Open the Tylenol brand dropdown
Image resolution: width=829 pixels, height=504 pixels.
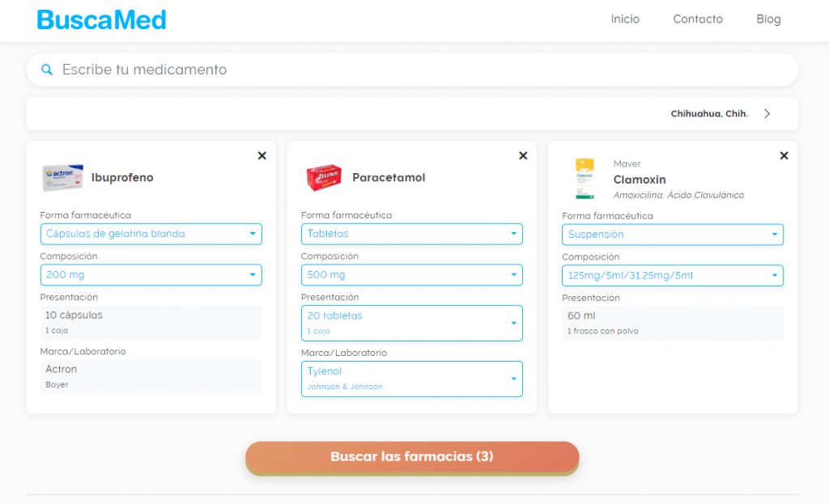(x=412, y=379)
